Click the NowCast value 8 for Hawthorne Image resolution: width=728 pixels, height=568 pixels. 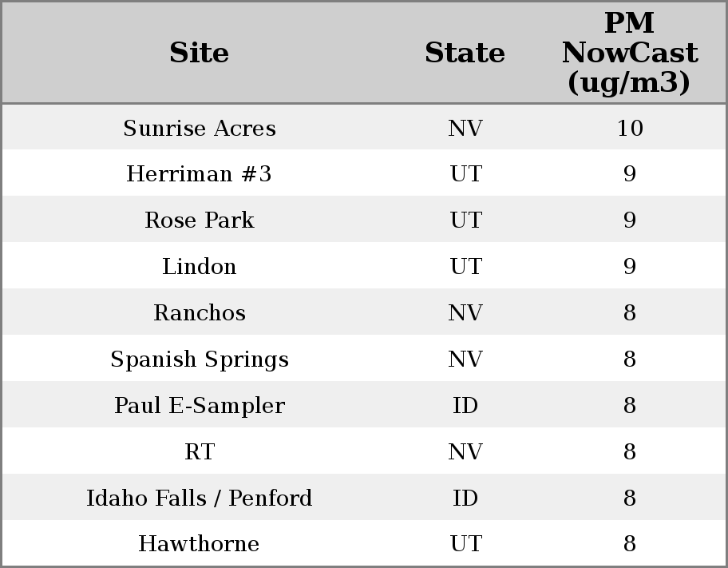click(x=629, y=544)
